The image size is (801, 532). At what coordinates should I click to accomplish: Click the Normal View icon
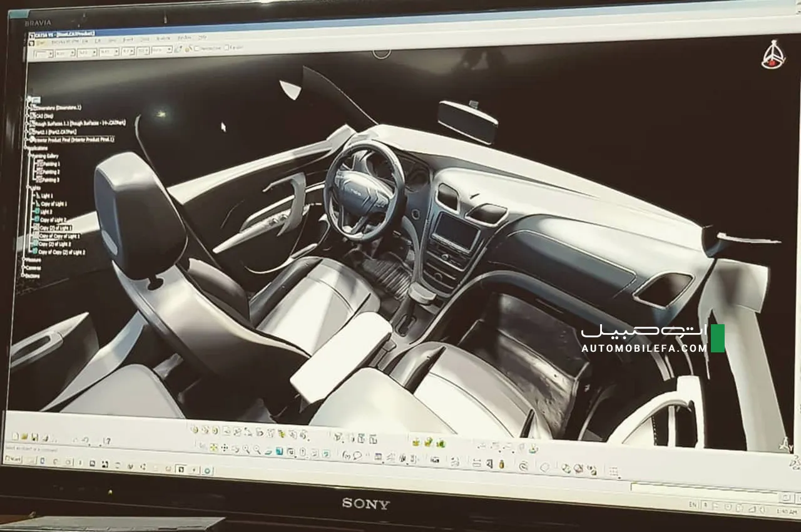(268, 451)
